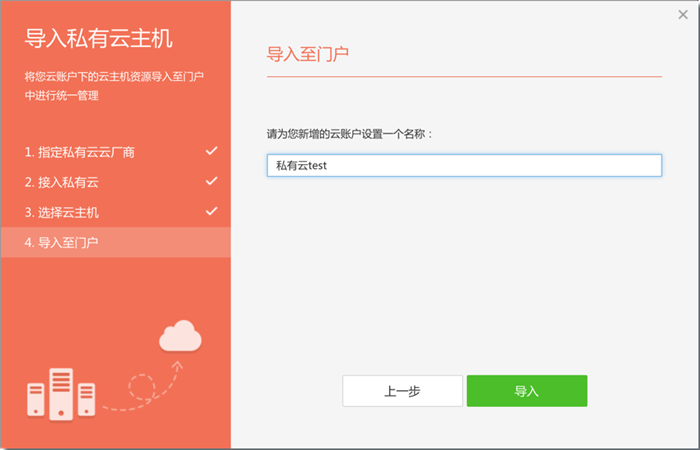This screenshot has width=700, height=450.
Task: Close the import wizard dialog
Action: click(x=682, y=14)
